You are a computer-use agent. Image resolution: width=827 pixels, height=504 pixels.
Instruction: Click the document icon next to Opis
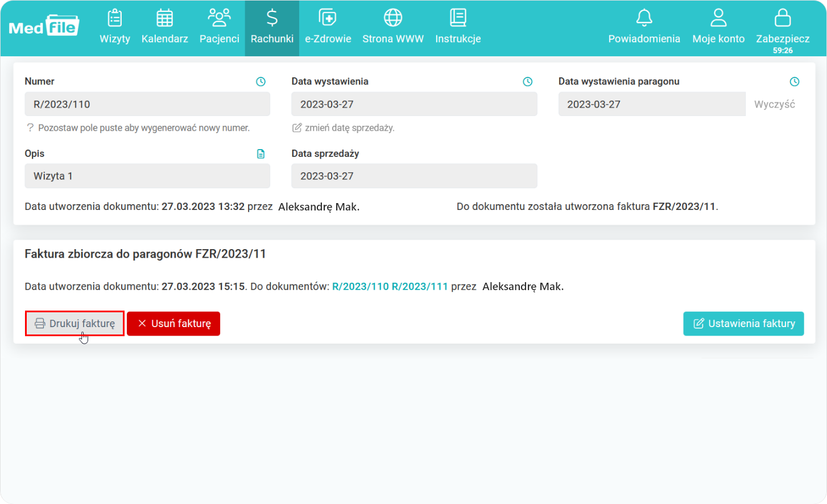(260, 154)
